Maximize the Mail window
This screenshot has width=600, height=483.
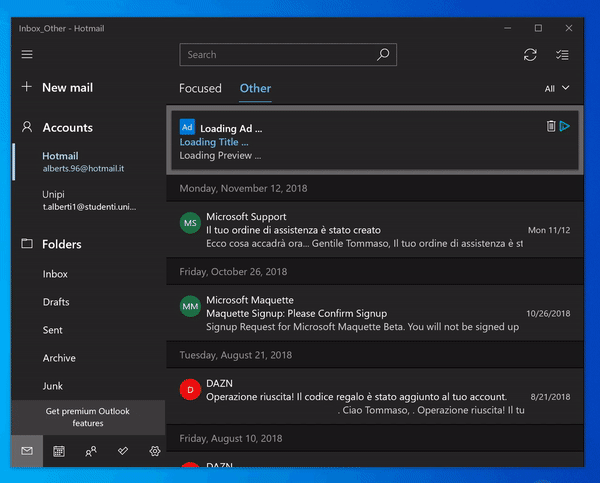point(538,28)
